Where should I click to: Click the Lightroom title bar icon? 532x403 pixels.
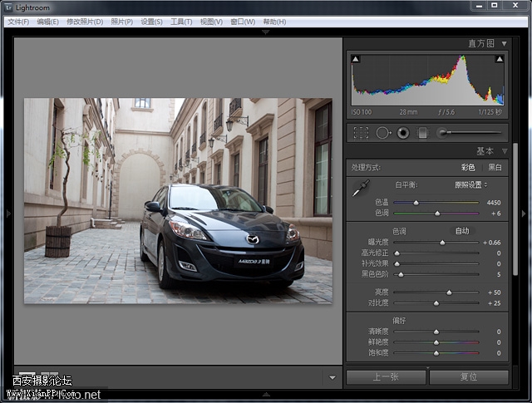pos(9,7)
